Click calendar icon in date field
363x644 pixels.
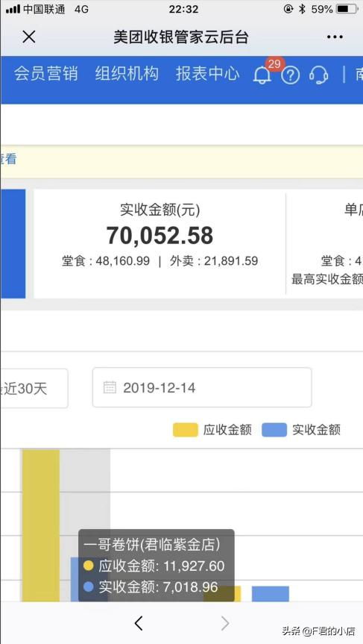click(110, 387)
